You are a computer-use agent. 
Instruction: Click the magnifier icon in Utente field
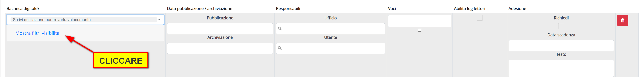(280, 48)
